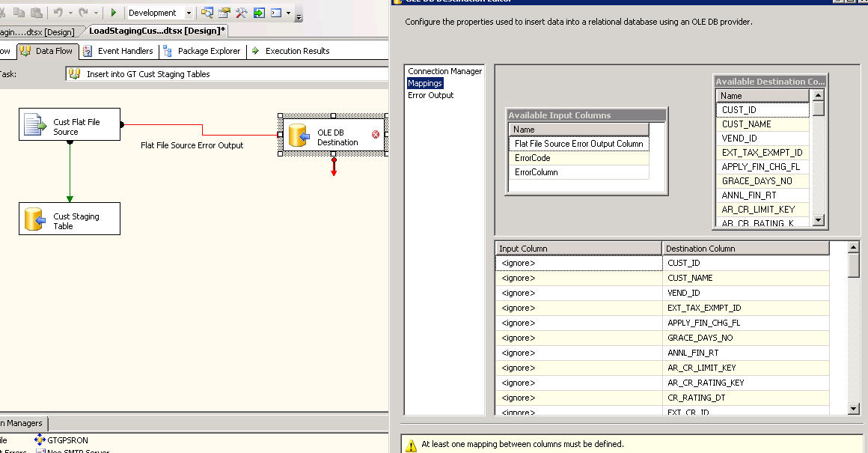Image resolution: width=868 pixels, height=453 pixels.
Task: Click the OLE DB Destination cylinder icon
Action: (x=299, y=135)
